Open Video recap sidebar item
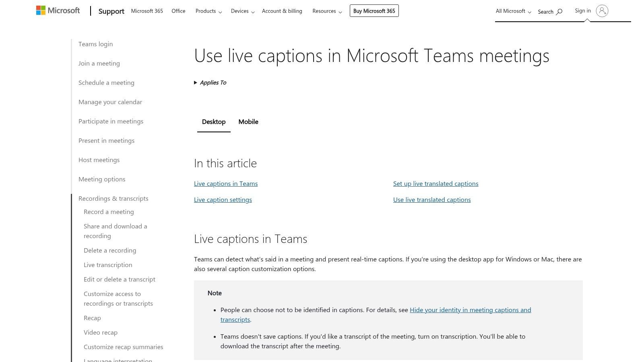 (x=101, y=333)
